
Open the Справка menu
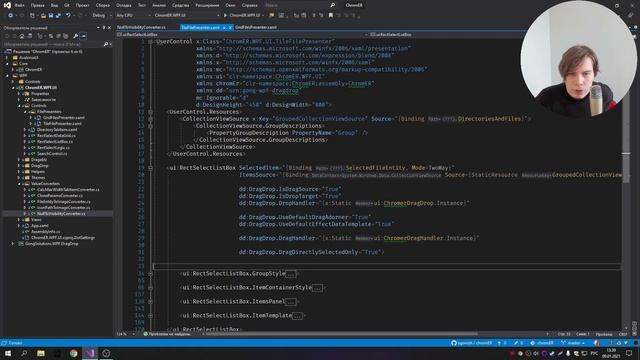click(249, 5)
